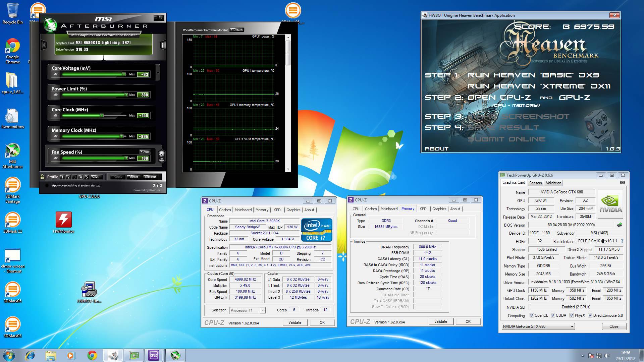Screen dimensions: 644x362
Task: Switch to Sensors tab in GPU-Z
Action: (535, 183)
